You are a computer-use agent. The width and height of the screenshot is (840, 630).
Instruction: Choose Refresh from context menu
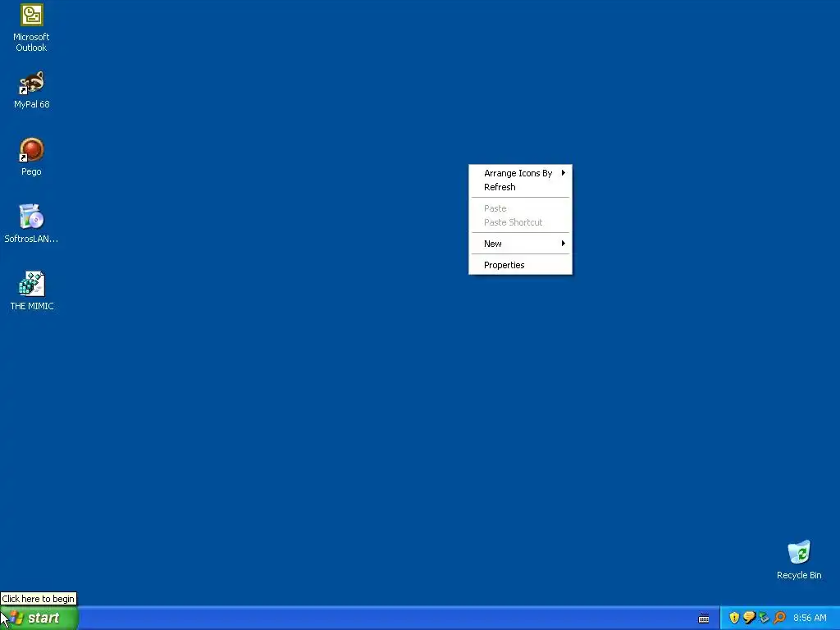(520, 187)
